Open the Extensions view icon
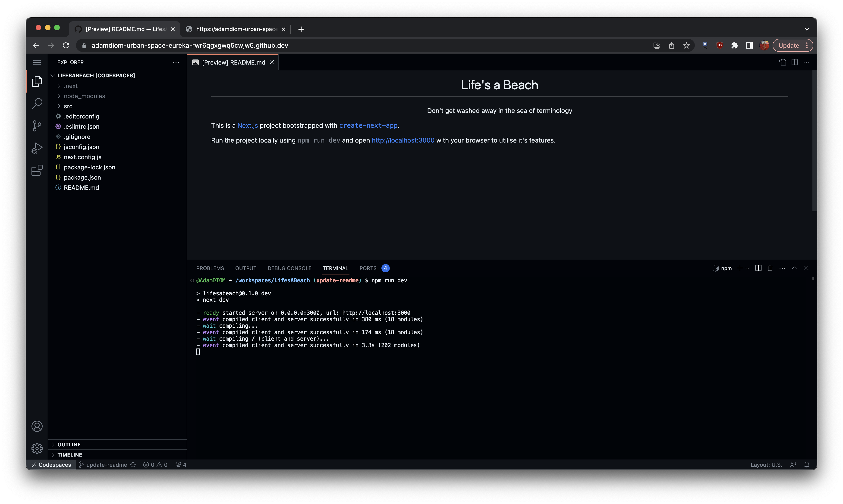The image size is (843, 504). click(x=37, y=171)
